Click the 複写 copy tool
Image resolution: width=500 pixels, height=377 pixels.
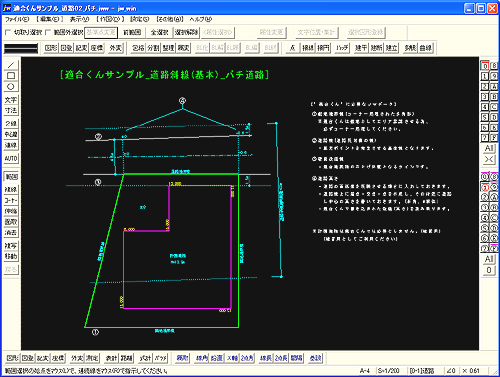coord(11,246)
